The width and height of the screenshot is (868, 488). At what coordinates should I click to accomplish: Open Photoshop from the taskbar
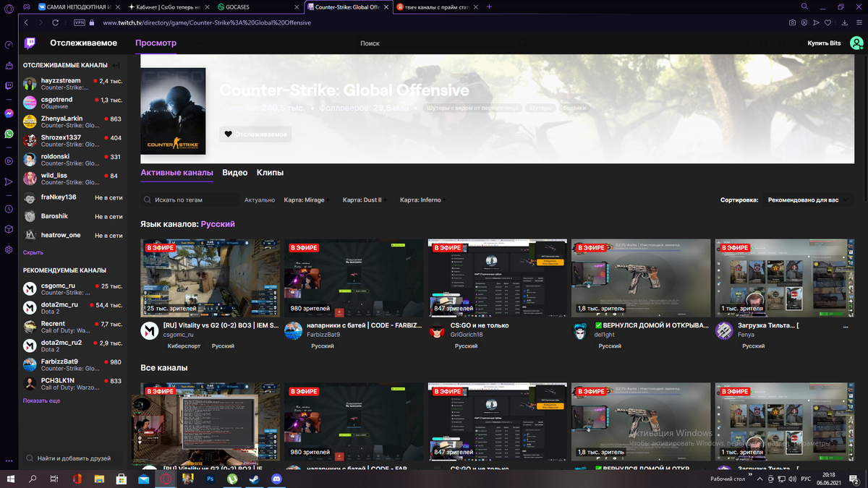210,479
